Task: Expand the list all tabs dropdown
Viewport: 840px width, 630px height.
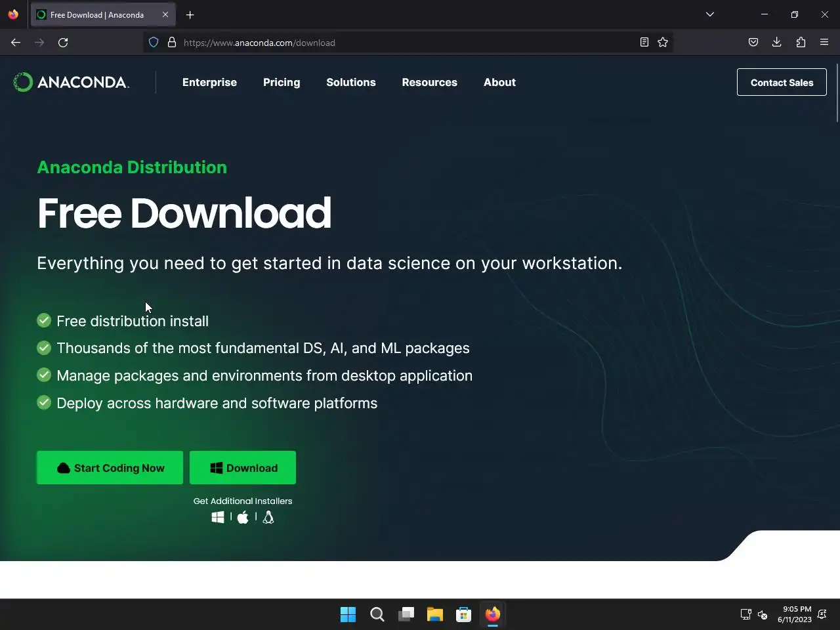Action: [x=710, y=14]
